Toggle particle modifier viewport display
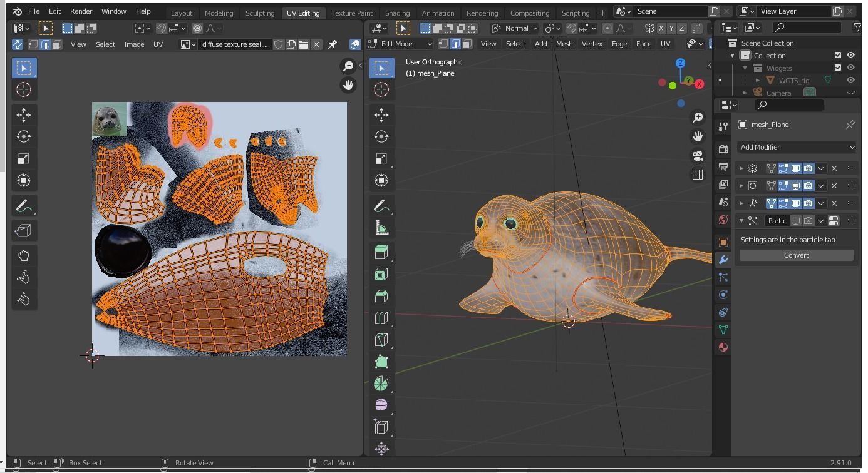The height and width of the screenshot is (473, 868). (x=795, y=221)
